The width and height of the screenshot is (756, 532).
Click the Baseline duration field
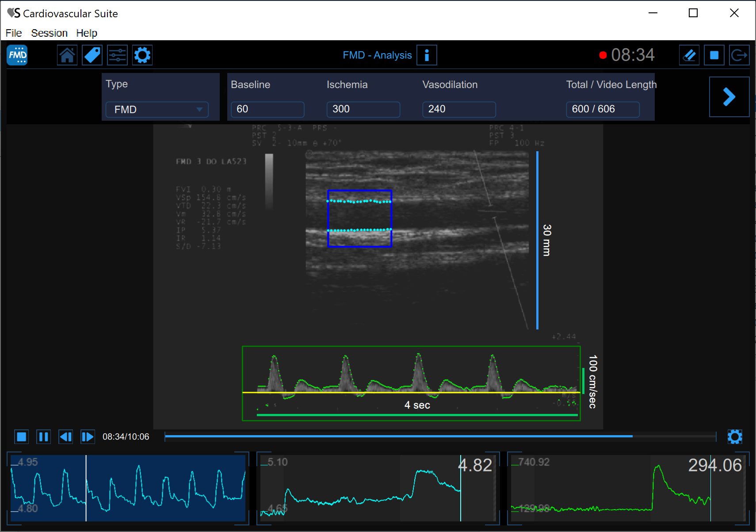pos(267,109)
